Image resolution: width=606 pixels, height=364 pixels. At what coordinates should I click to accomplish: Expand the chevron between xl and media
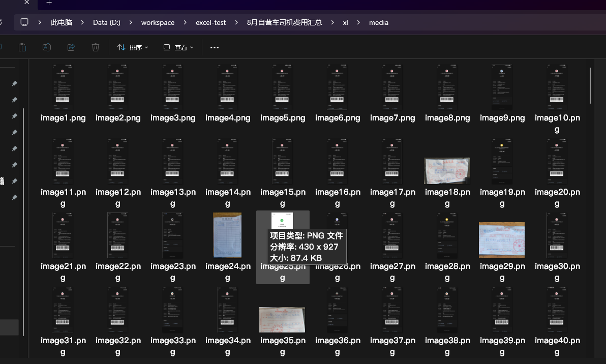358,22
